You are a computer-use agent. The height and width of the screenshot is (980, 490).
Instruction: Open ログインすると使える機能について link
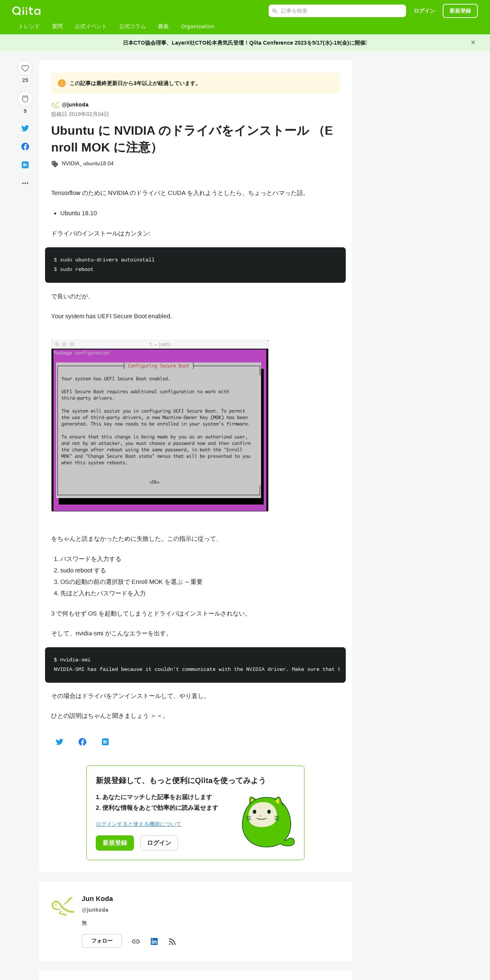click(x=139, y=824)
